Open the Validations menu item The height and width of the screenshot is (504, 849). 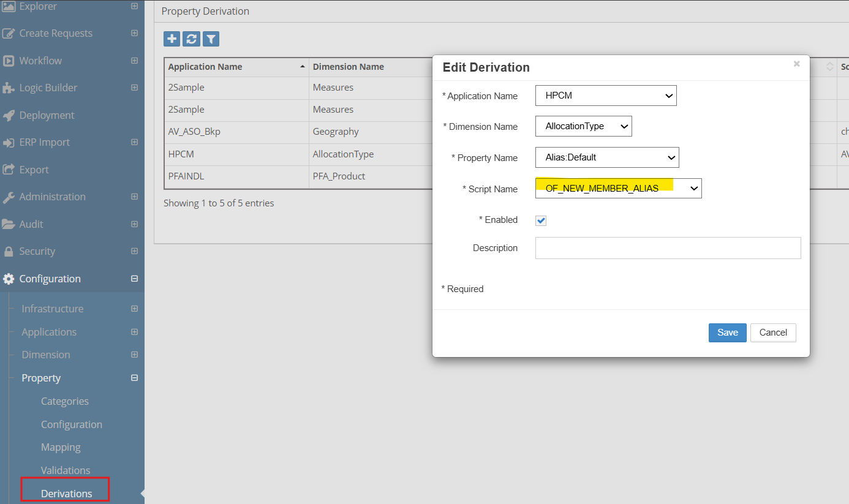[66, 470]
